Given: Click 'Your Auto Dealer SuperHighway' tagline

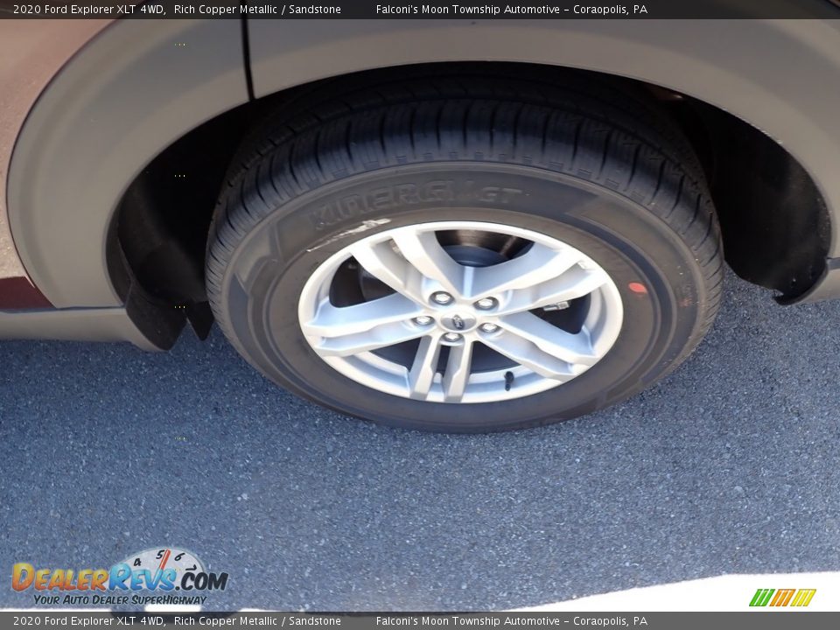Looking at the screenshot, I should tap(120, 599).
